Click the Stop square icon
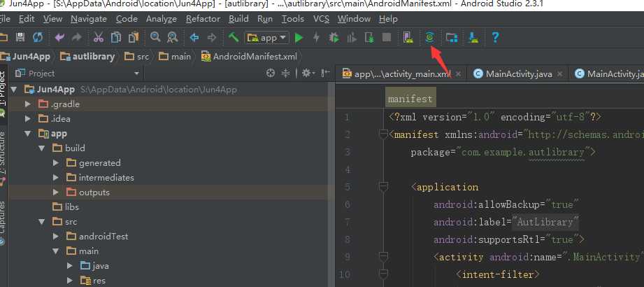 [x=387, y=38]
